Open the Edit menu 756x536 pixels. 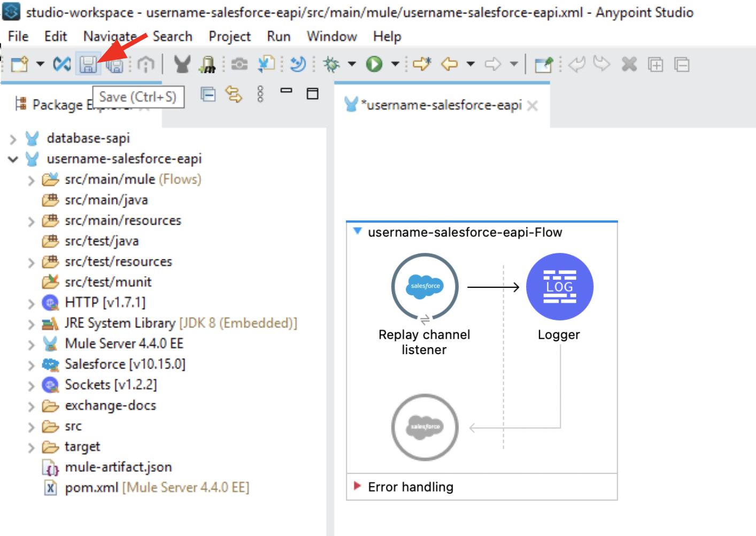coord(56,36)
